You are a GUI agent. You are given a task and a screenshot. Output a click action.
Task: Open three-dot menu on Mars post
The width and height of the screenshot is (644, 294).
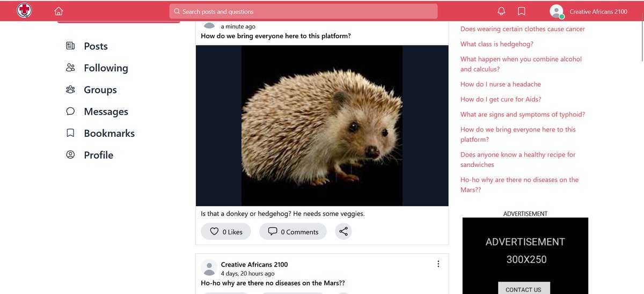click(x=438, y=264)
